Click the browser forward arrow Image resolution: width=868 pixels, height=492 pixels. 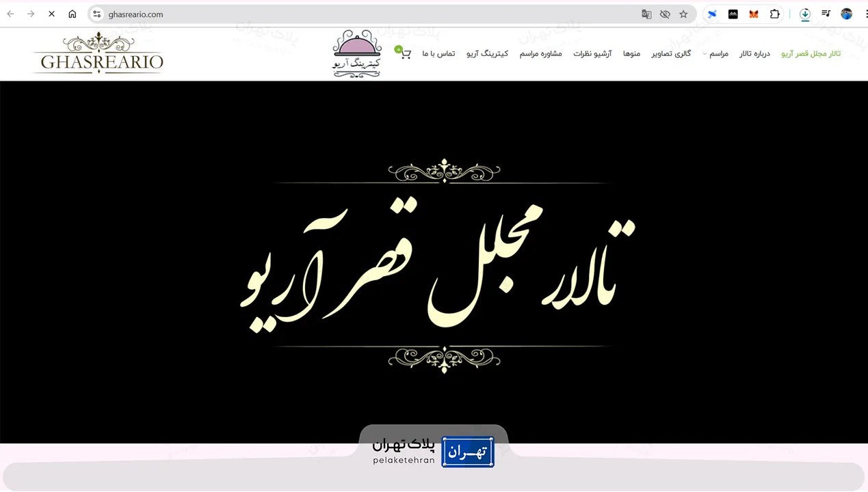(31, 14)
